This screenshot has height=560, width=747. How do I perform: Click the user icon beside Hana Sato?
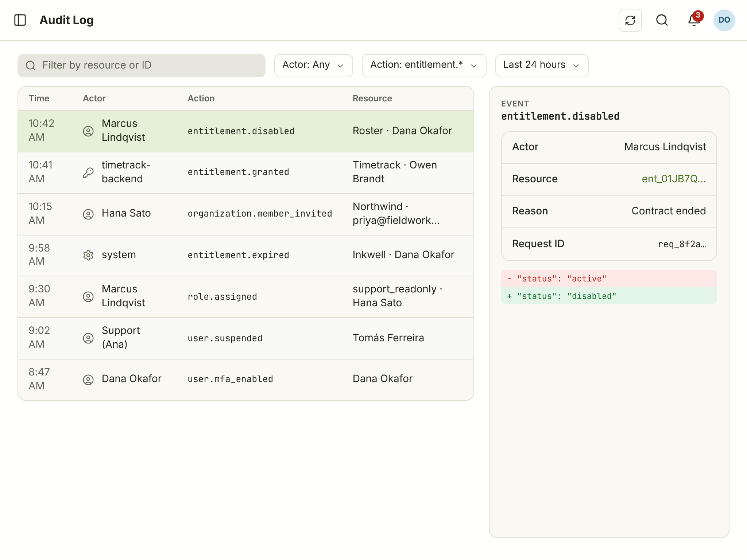[88, 214]
